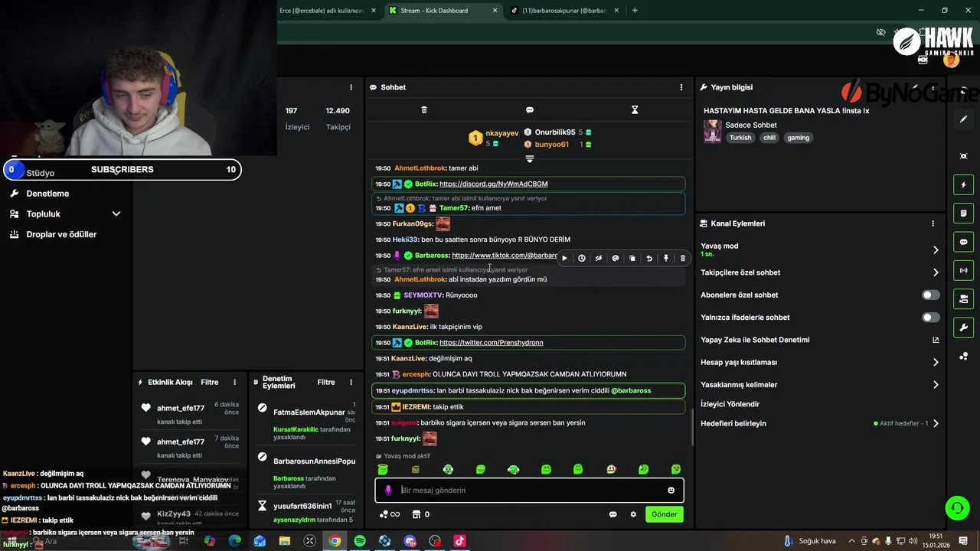Expand Yavaş mod settings
The height and width of the screenshot is (551, 980).
(x=936, y=249)
